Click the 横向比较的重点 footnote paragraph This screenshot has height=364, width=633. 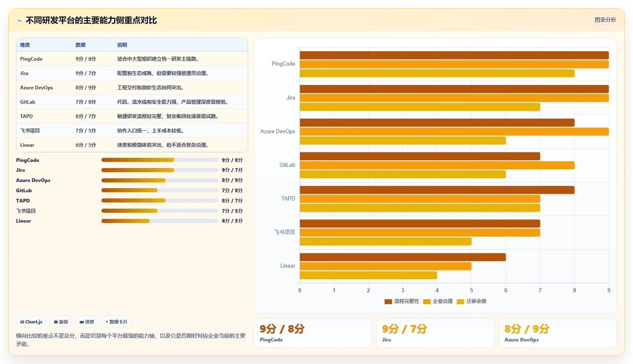pyautogui.click(x=131, y=340)
